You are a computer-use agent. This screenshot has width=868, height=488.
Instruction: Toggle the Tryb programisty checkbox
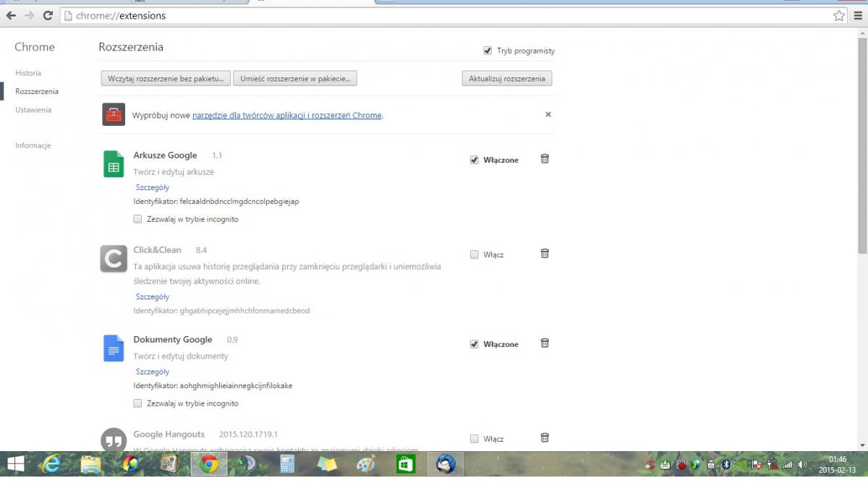click(488, 51)
